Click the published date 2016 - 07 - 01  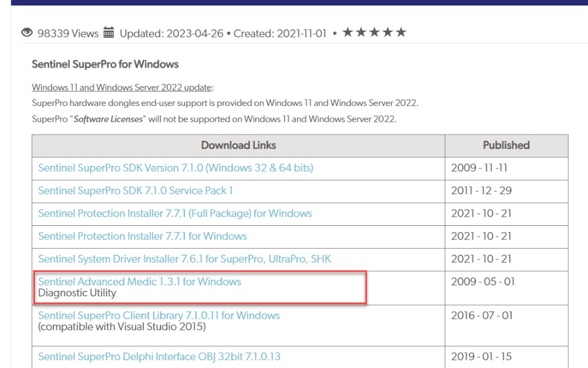point(481,315)
